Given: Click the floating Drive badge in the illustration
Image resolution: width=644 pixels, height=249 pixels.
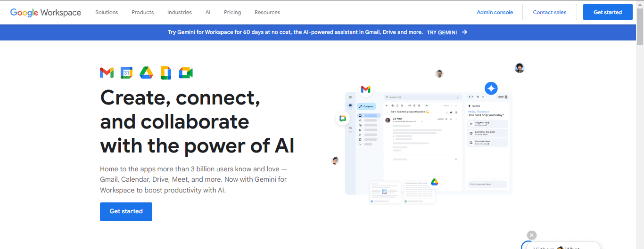Looking at the screenshot, I should [x=434, y=182].
